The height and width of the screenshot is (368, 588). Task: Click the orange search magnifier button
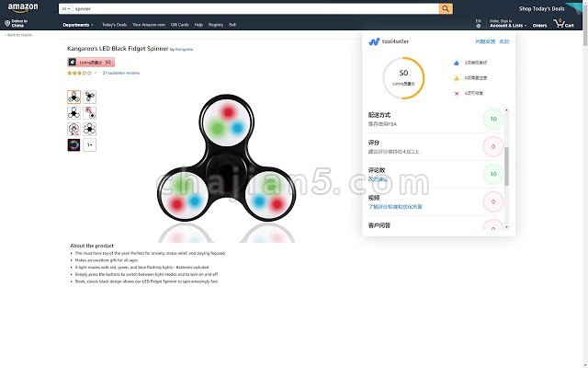(446, 8)
